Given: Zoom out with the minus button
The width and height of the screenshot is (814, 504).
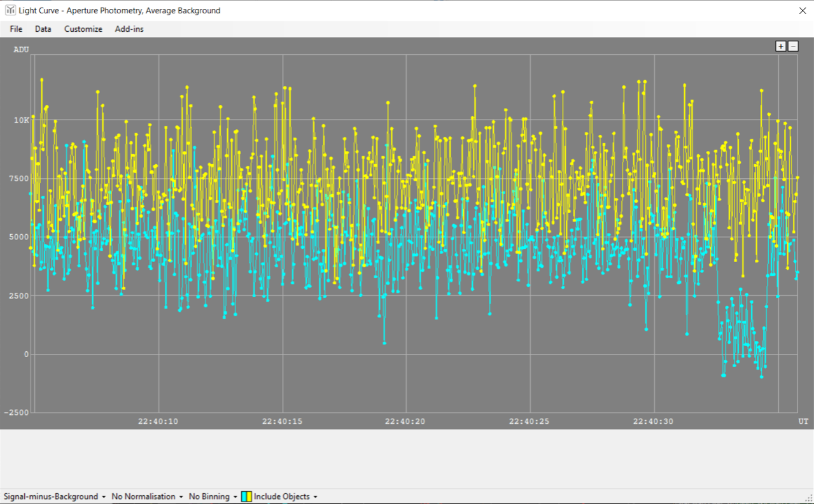Looking at the screenshot, I should click(x=793, y=46).
